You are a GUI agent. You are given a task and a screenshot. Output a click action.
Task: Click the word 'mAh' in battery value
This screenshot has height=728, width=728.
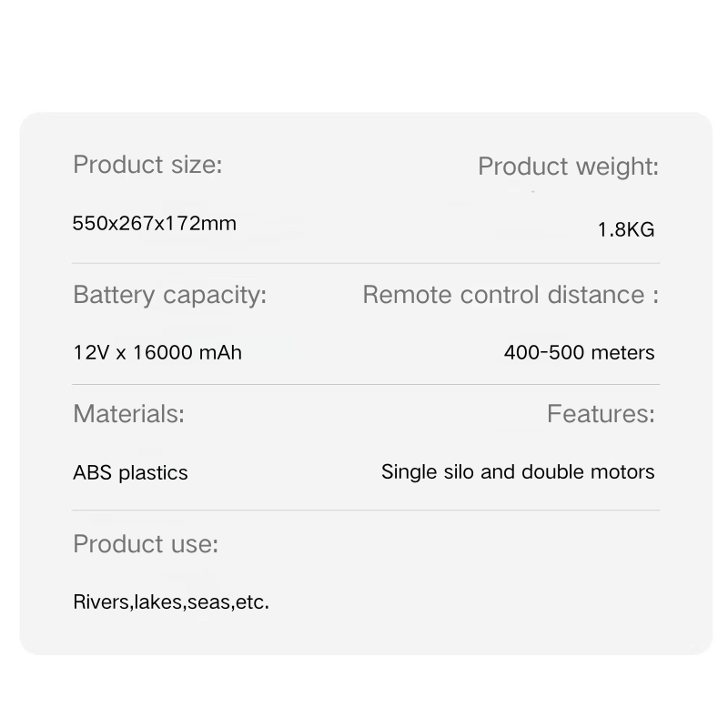(x=220, y=352)
